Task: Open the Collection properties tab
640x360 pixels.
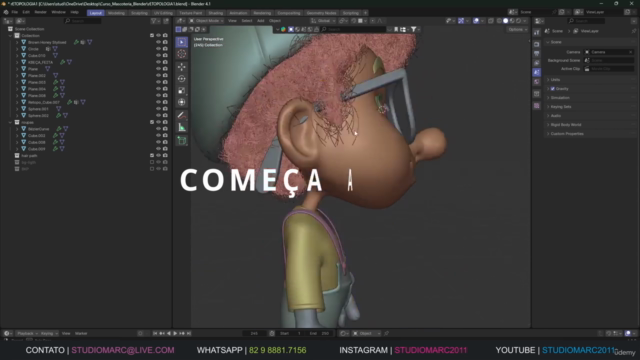Action: pos(537,94)
